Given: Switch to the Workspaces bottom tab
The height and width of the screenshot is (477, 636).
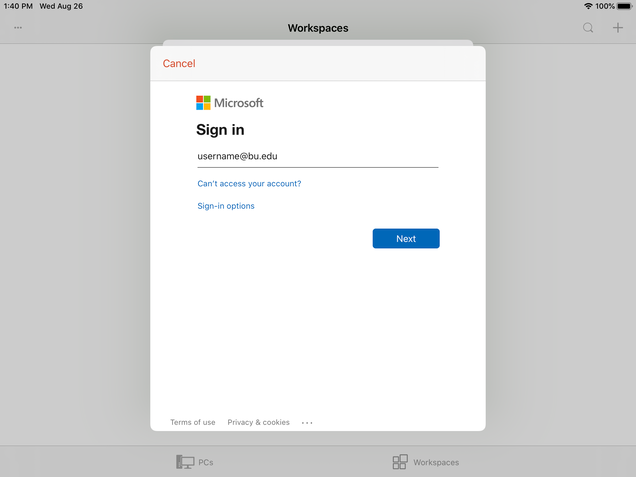Looking at the screenshot, I should point(426,462).
